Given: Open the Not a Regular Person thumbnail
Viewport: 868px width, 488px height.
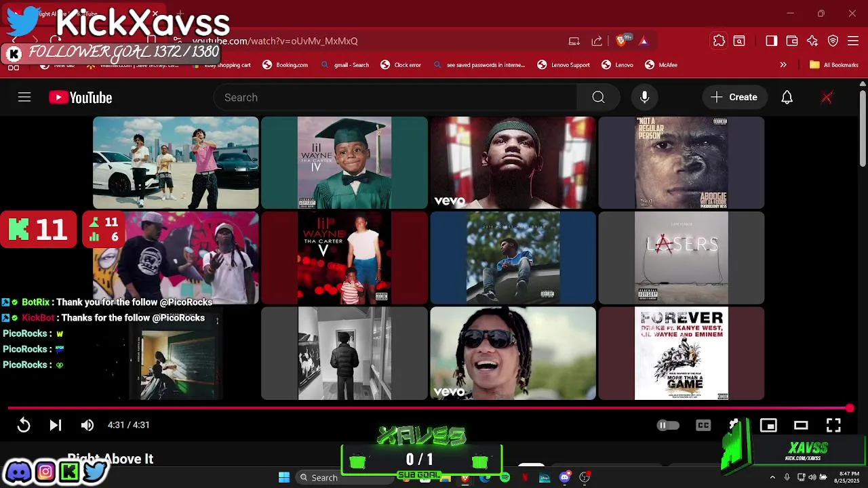Looking at the screenshot, I should pyautogui.click(x=682, y=163).
